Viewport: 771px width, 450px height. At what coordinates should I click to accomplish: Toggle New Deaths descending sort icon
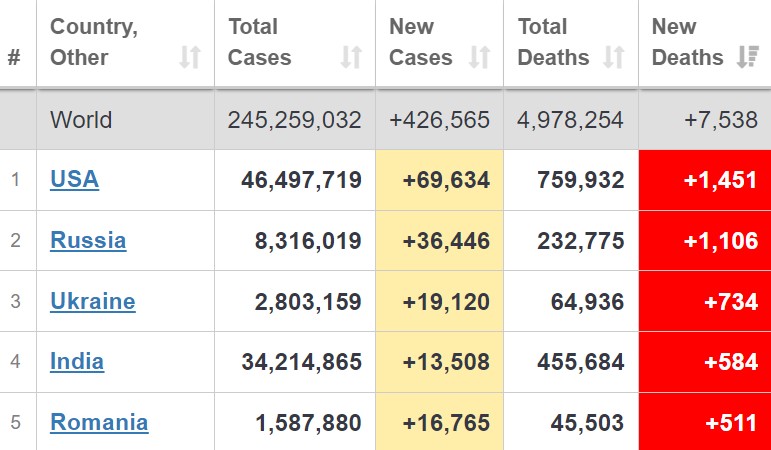[x=748, y=57]
